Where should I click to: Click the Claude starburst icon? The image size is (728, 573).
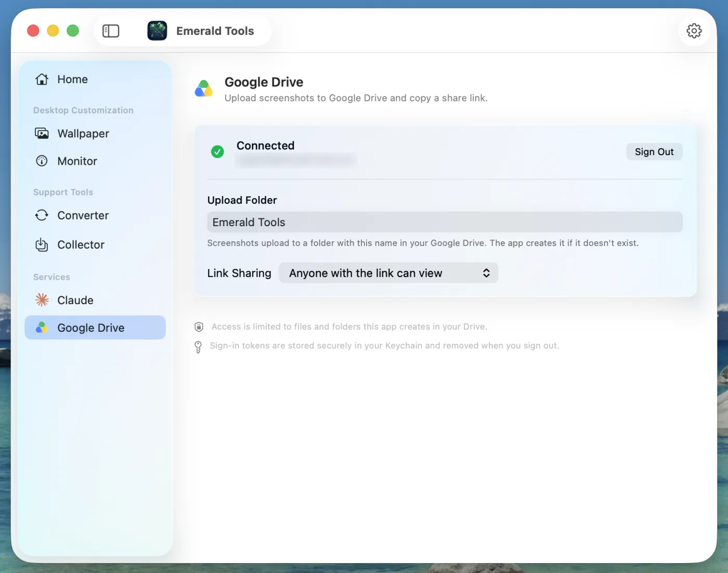(x=42, y=300)
